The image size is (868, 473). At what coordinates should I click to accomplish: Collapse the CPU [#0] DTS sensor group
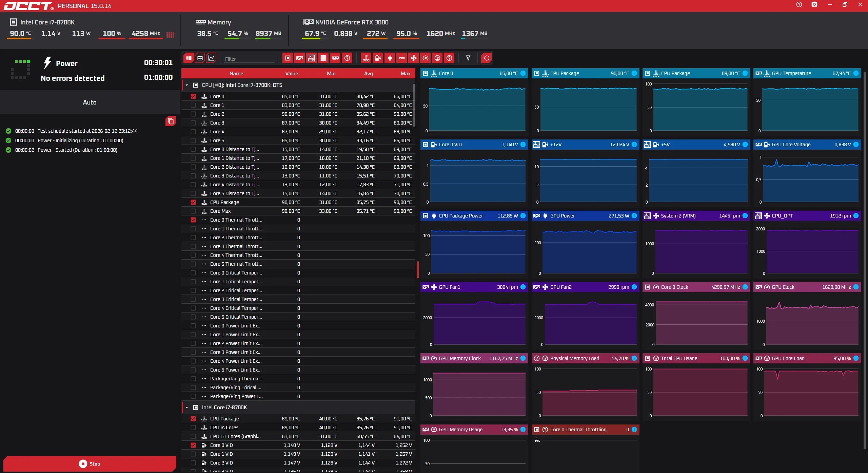[187, 85]
